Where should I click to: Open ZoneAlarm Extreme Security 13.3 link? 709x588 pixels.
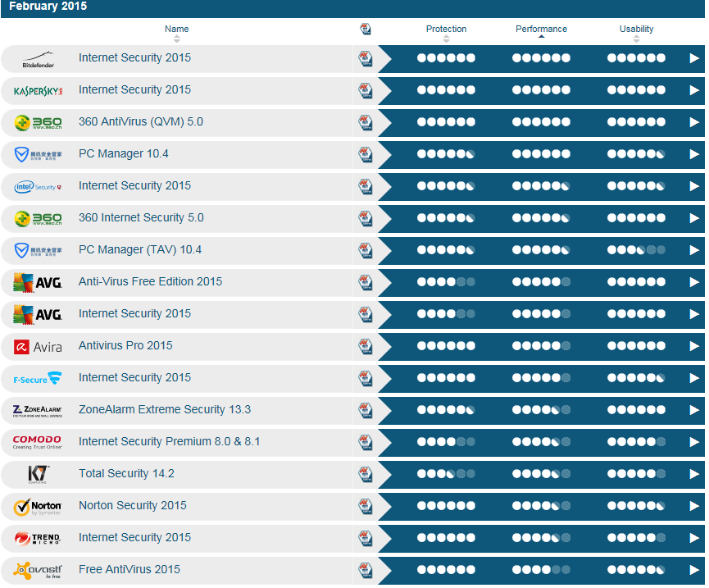click(165, 409)
